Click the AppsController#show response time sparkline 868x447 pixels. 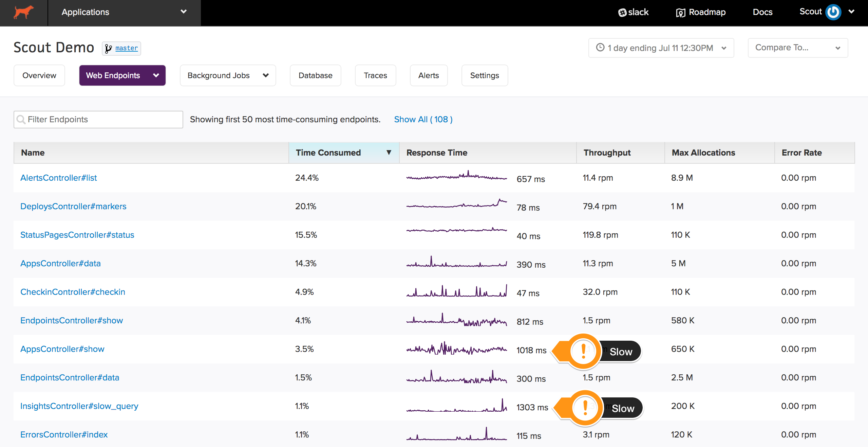click(x=456, y=348)
